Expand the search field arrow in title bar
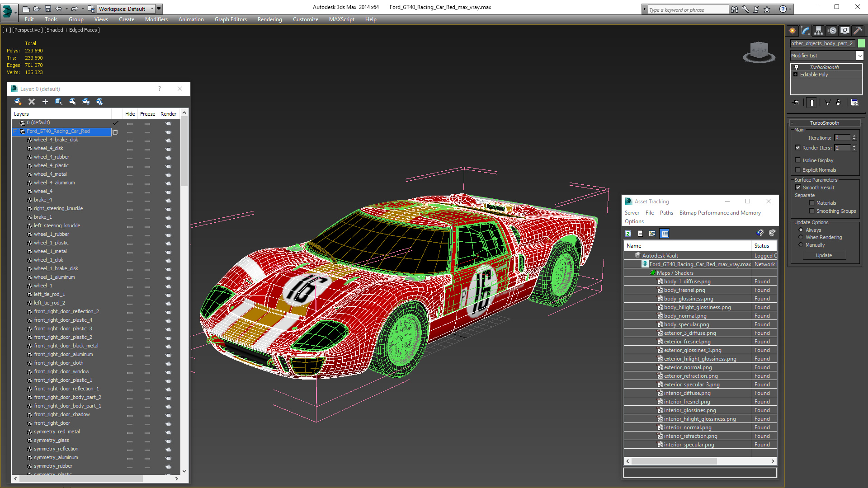This screenshot has width=868, height=488. pos(644,9)
